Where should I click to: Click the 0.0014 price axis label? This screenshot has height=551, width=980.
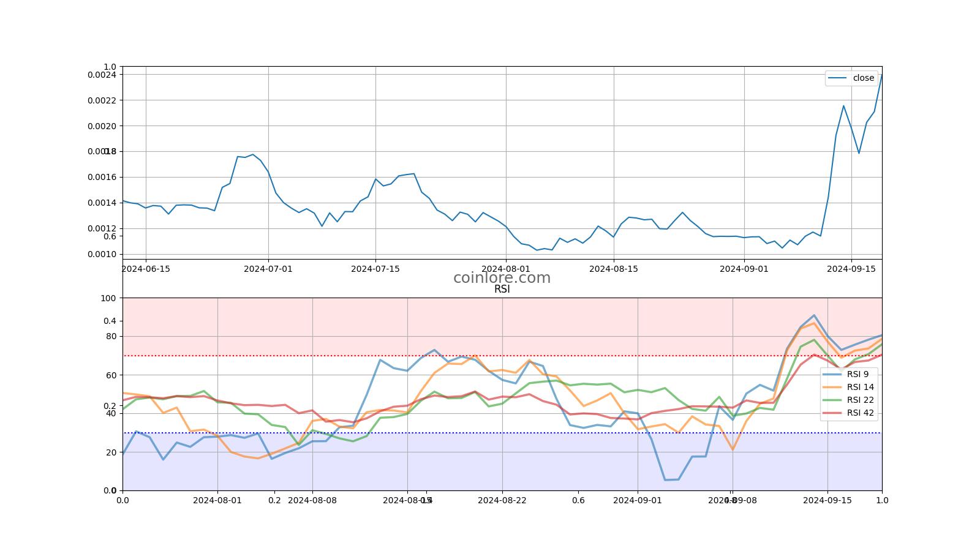click(102, 203)
